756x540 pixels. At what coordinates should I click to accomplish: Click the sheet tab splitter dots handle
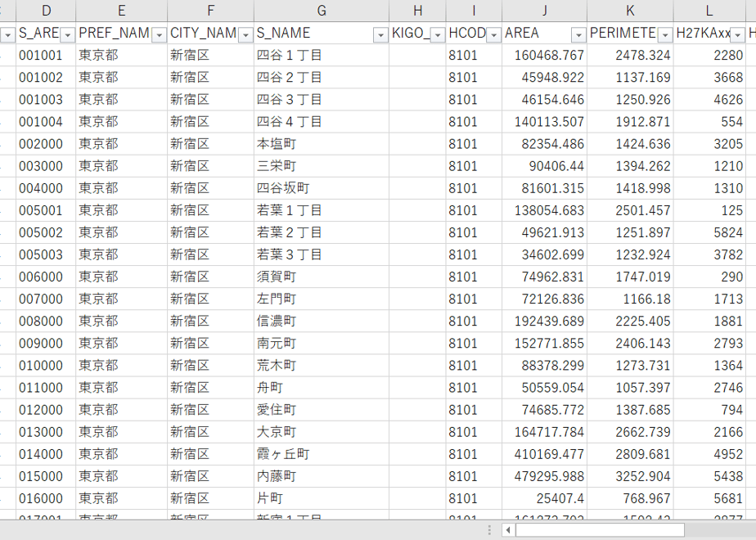click(x=489, y=530)
